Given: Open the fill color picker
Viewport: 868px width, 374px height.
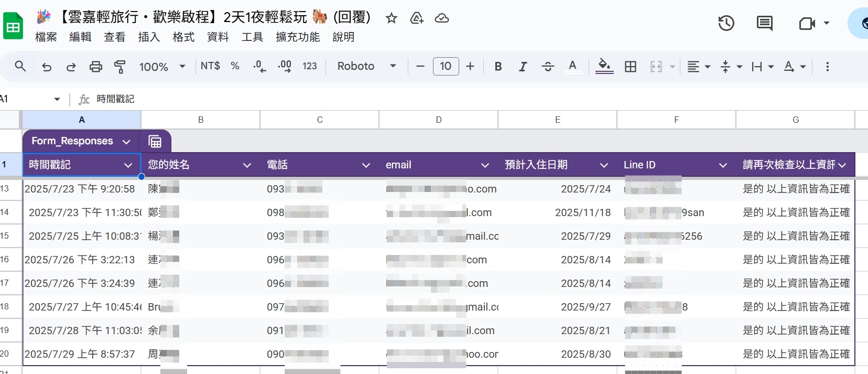Looking at the screenshot, I should (604, 67).
